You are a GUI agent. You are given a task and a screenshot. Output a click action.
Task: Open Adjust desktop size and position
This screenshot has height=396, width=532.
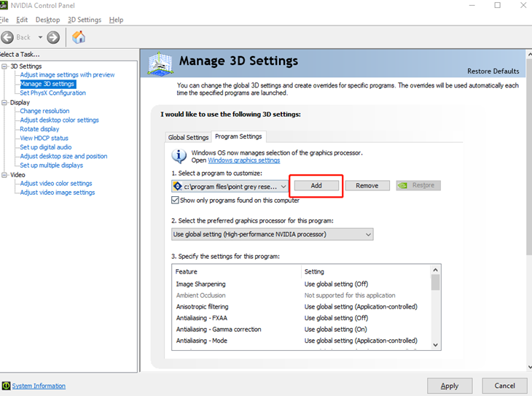point(63,156)
